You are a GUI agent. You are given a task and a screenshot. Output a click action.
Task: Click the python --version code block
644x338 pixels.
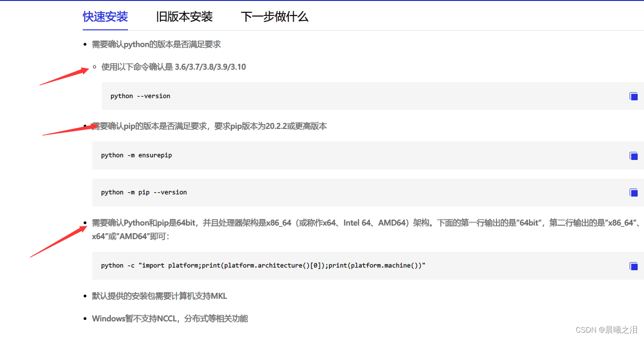point(140,96)
